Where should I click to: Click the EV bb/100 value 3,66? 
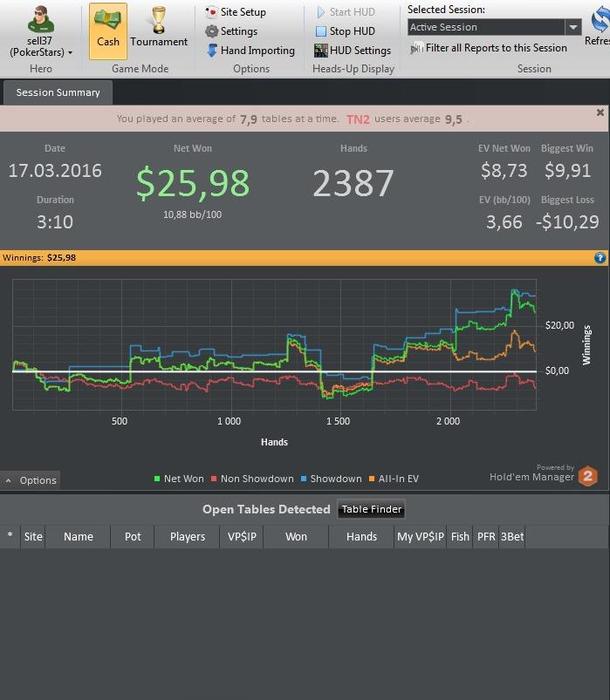(504, 222)
